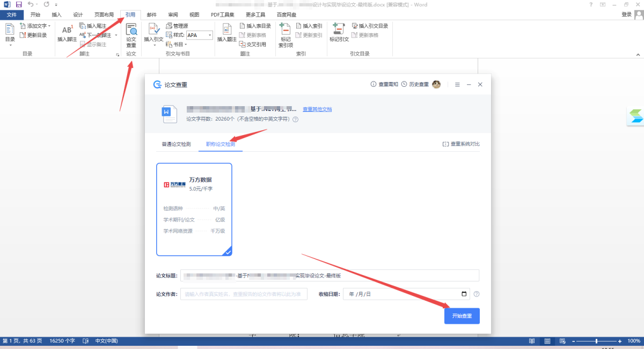Click the 标记引文 icon

tap(339, 33)
